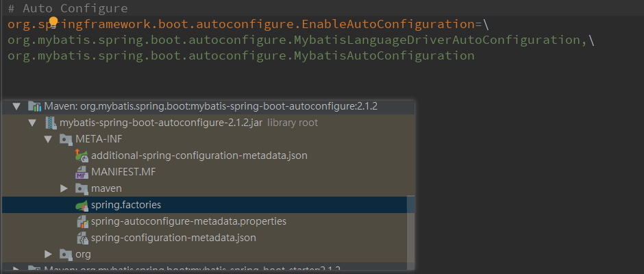Screen dimensions: 644x274
Task: Click the META-INF folder icon
Action: coord(66,139)
